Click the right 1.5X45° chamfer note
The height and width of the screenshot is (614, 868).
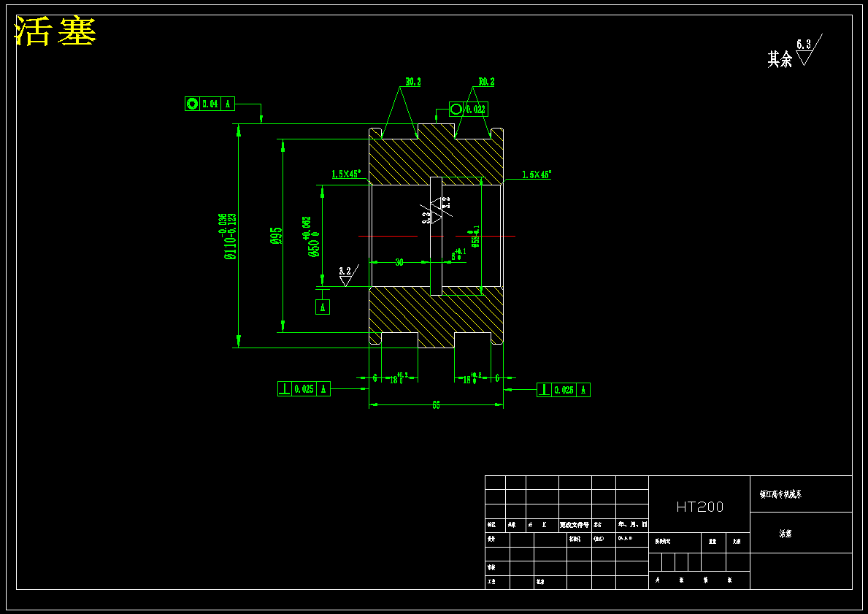[537, 175]
